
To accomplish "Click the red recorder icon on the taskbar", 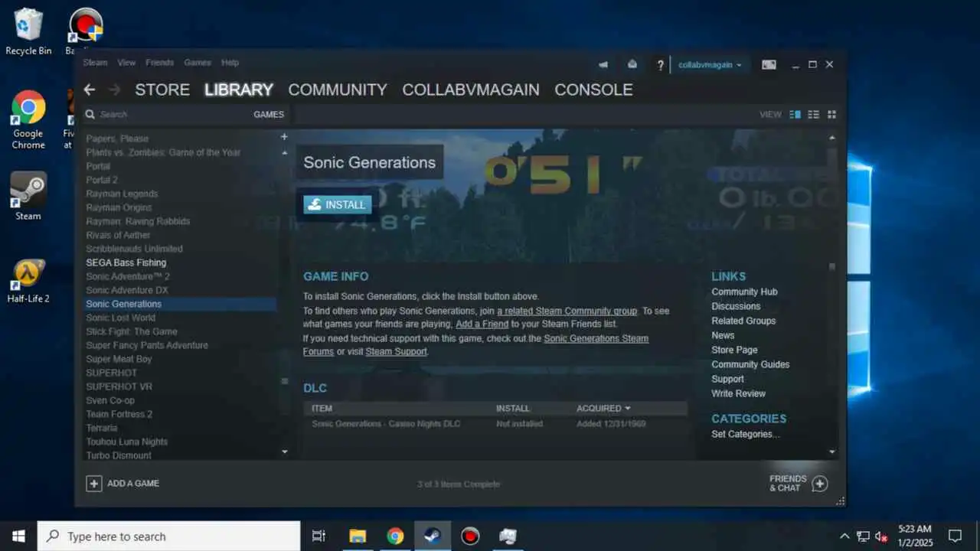I will coord(470,536).
